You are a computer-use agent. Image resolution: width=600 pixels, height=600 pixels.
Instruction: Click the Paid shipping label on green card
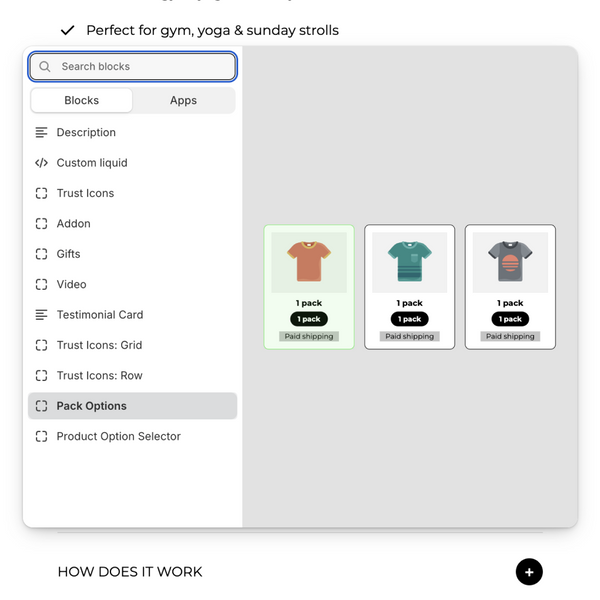click(309, 337)
